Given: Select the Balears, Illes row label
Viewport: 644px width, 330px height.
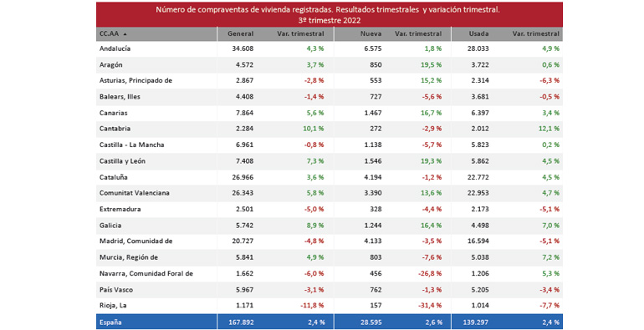Looking at the screenshot, I should [120, 97].
